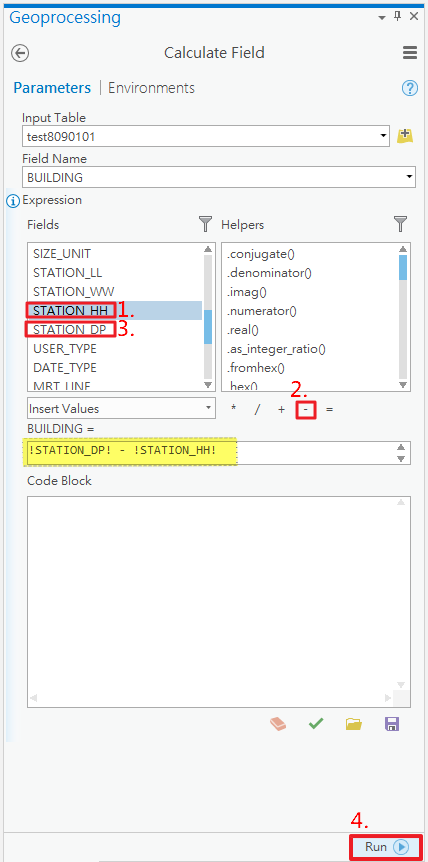Viewport: 428px width, 862px height.
Task: Show the Expression info icon
Action: click(14, 201)
